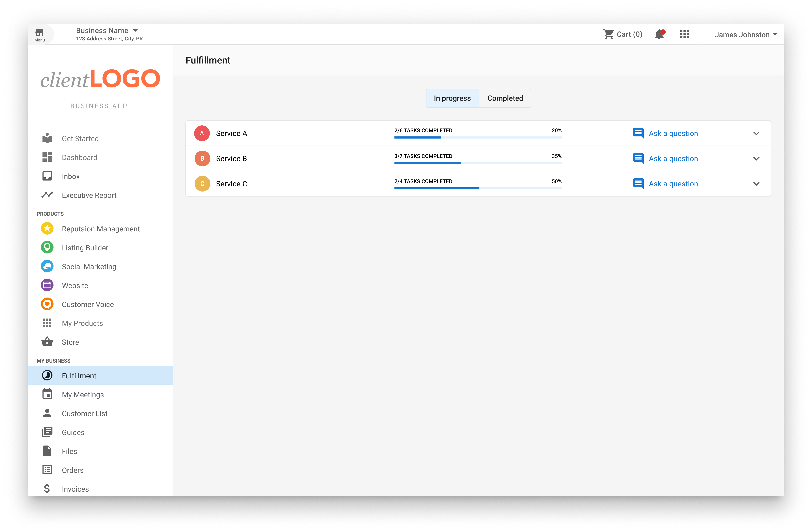The width and height of the screenshot is (812, 530).
Task: Expand the Service C row chevron
Action: point(756,184)
